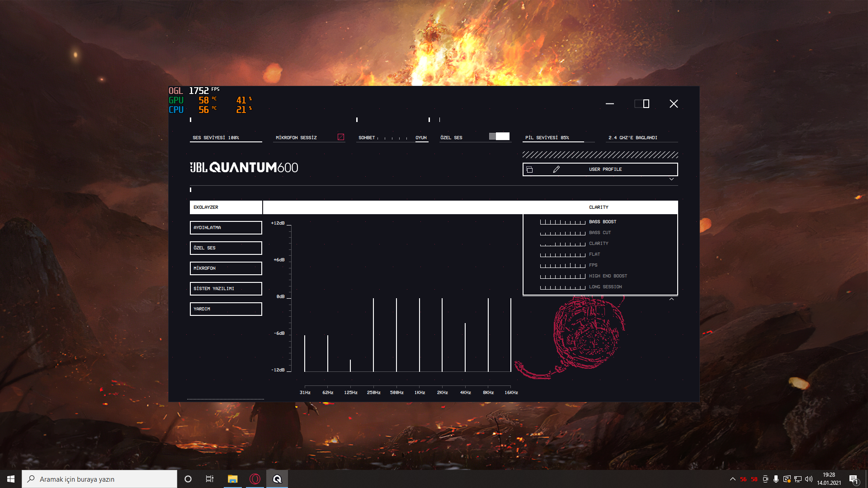
Task: Switch to the Özel Ses section
Action: [x=226, y=248]
